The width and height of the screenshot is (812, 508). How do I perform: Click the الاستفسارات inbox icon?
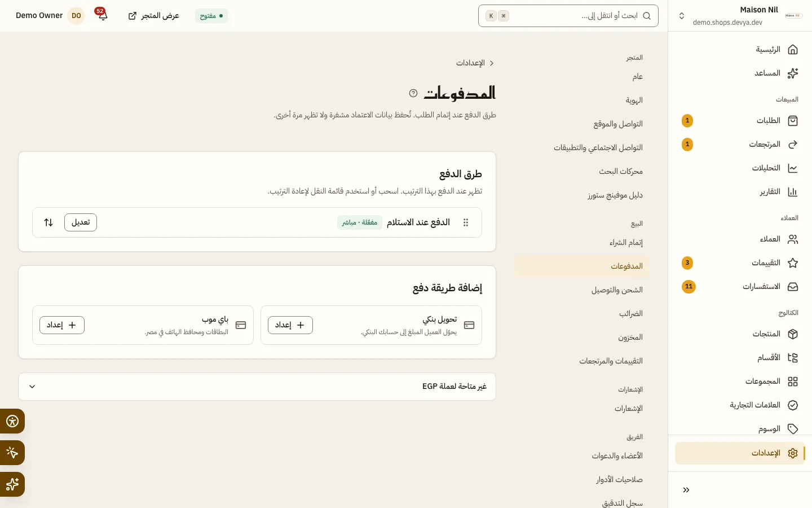click(793, 287)
